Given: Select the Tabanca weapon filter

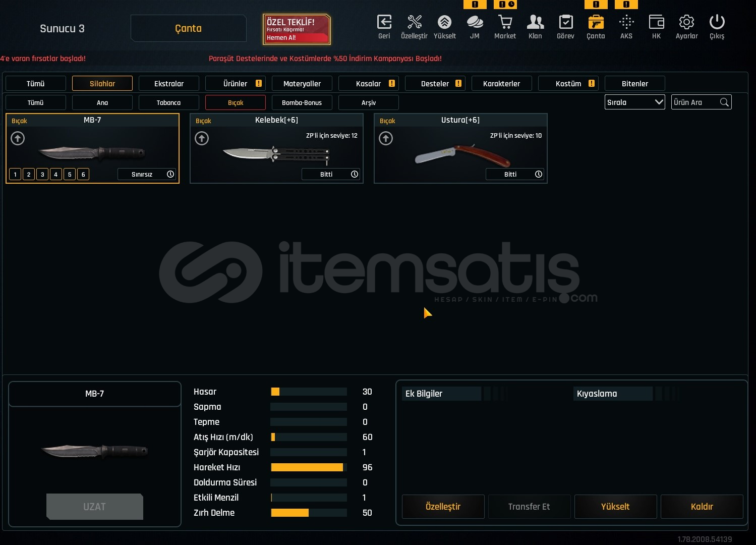Looking at the screenshot, I should (x=169, y=102).
